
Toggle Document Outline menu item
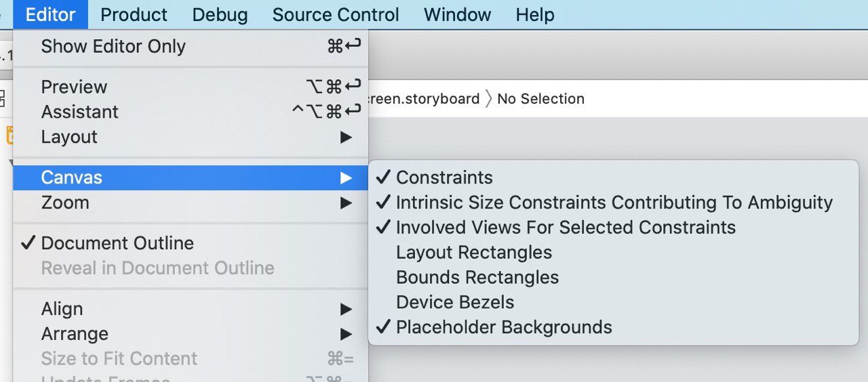(x=191, y=243)
